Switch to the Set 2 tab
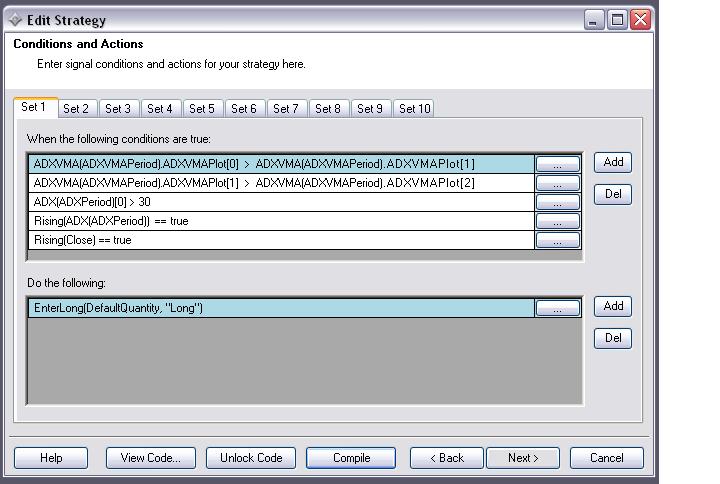This screenshot has width=720, height=484. pyautogui.click(x=77, y=109)
